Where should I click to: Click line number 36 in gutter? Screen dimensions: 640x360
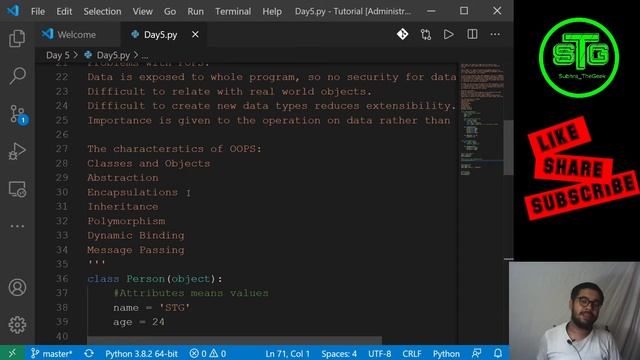coord(62,279)
